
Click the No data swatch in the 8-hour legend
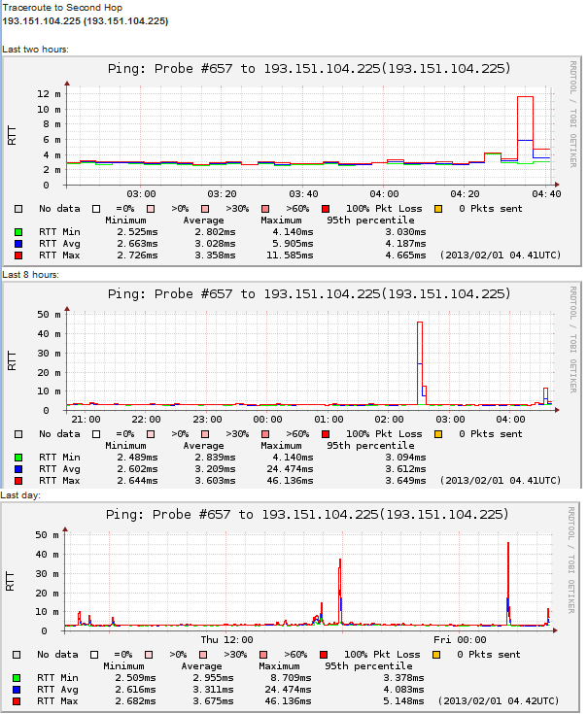tap(18, 433)
